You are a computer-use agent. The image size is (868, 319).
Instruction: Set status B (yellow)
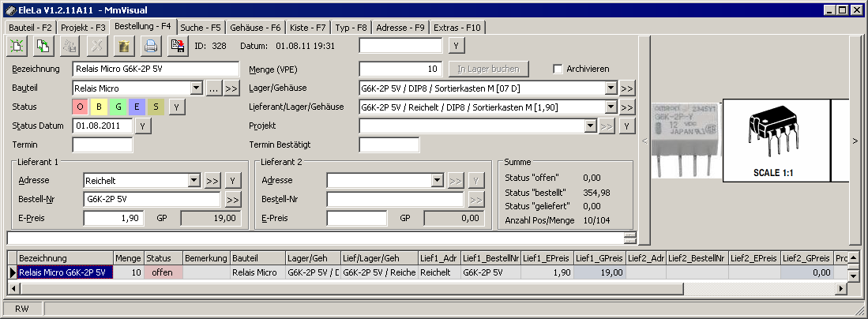click(x=99, y=107)
